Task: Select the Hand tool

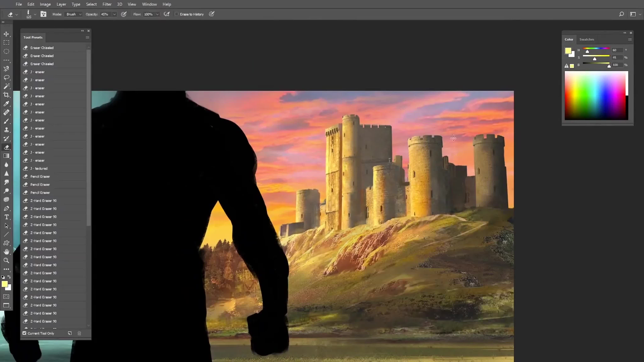Action: 6,252
